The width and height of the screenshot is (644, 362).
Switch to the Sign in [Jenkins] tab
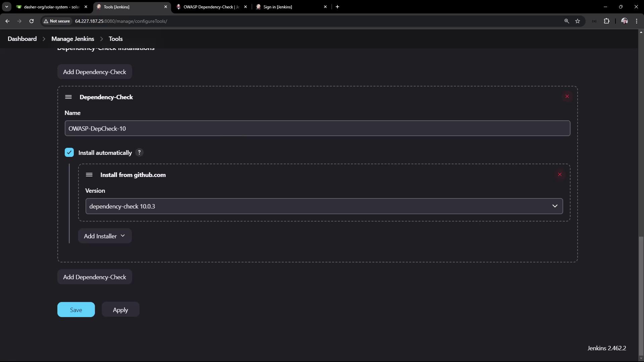277,7
